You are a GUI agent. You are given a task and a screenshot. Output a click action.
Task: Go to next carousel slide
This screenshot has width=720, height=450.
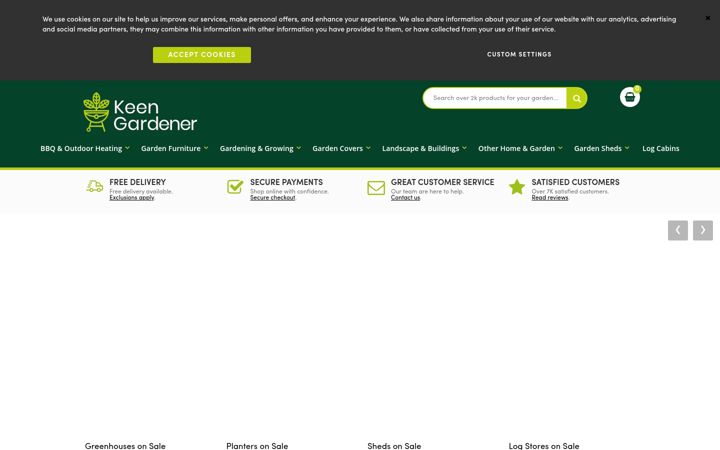tap(703, 230)
